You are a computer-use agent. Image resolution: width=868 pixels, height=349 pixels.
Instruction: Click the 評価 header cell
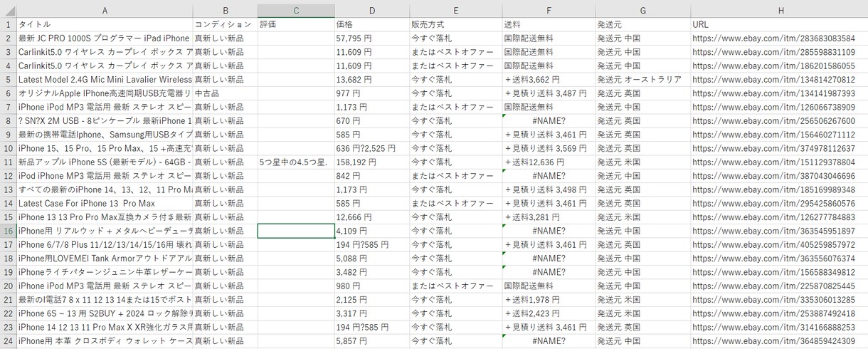pyautogui.click(x=296, y=24)
